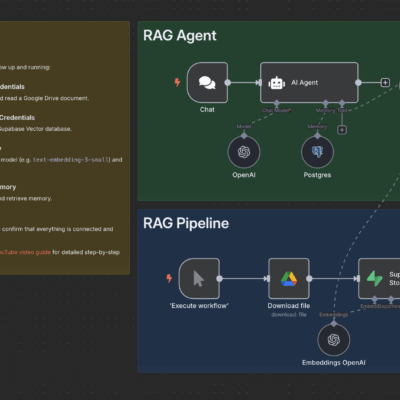Click the 'Embeddings OpenAI' node label

pos(334,363)
